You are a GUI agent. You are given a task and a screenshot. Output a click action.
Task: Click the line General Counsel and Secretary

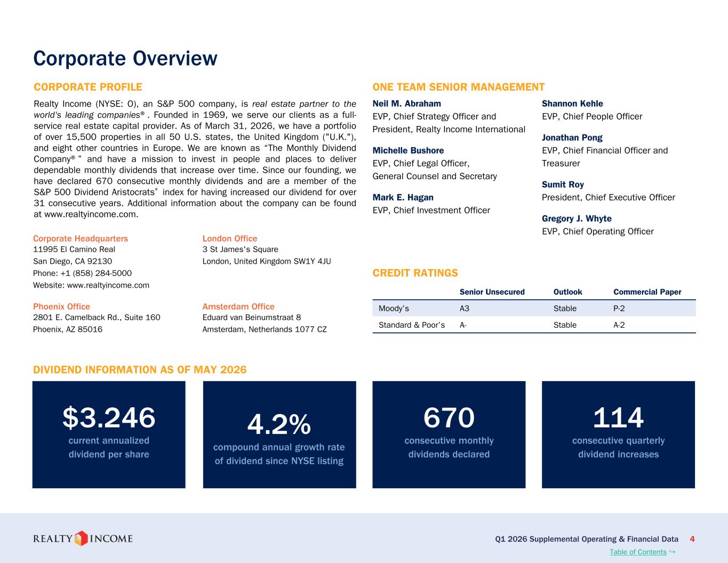435,176
